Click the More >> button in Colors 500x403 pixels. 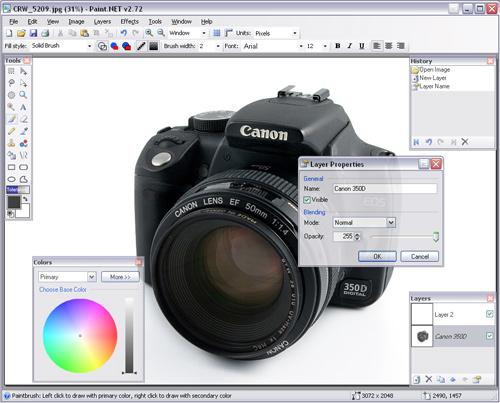[x=120, y=277]
